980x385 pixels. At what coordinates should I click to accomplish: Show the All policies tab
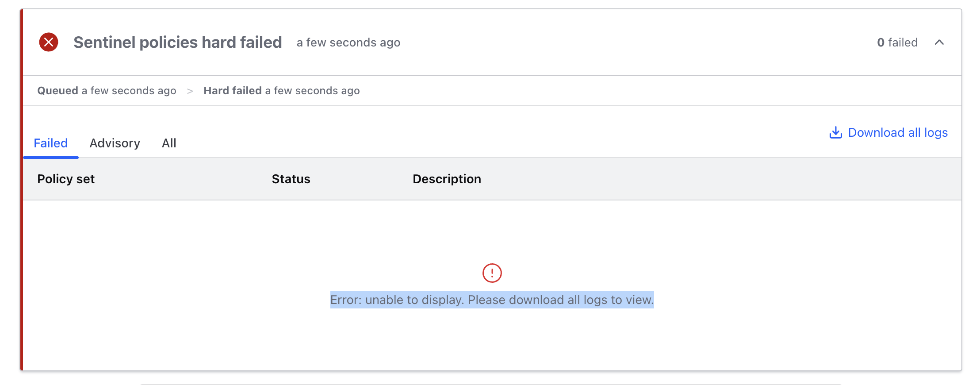[169, 143]
